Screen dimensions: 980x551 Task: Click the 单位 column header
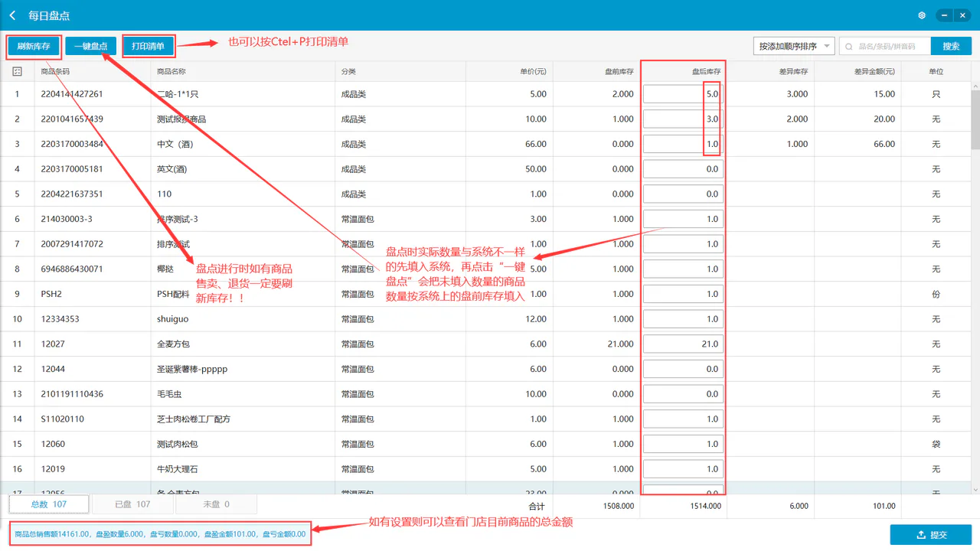click(x=936, y=71)
